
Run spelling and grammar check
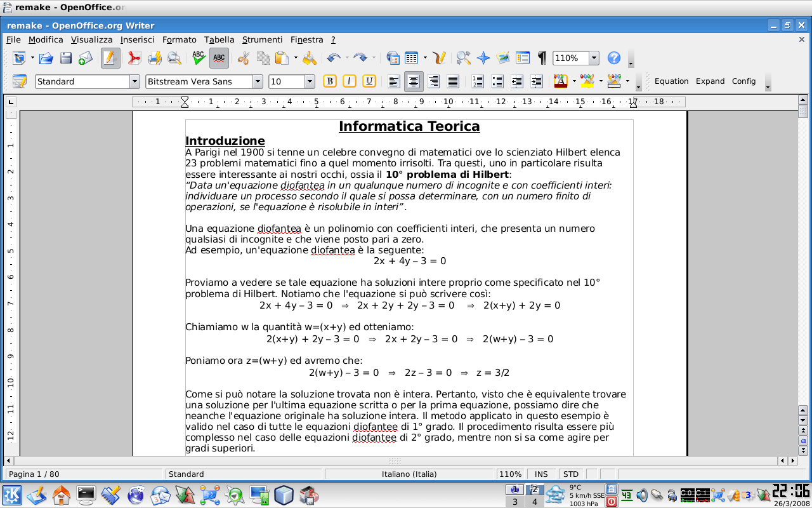pyautogui.click(x=199, y=58)
